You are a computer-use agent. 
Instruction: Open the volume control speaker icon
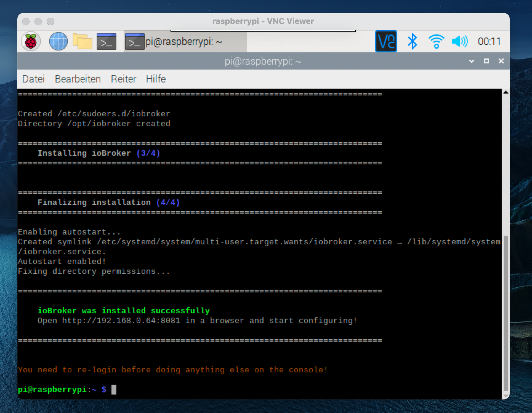pos(460,41)
